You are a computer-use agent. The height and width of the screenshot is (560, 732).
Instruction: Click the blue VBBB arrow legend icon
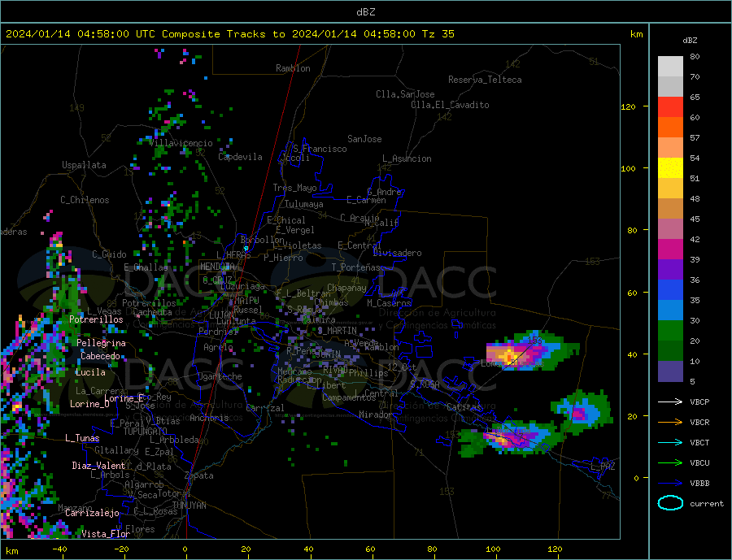(x=670, y=484)
